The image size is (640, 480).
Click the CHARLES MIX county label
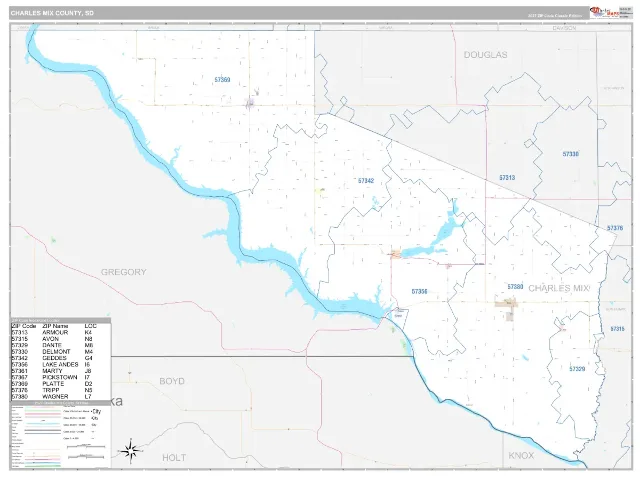point(559,288)
